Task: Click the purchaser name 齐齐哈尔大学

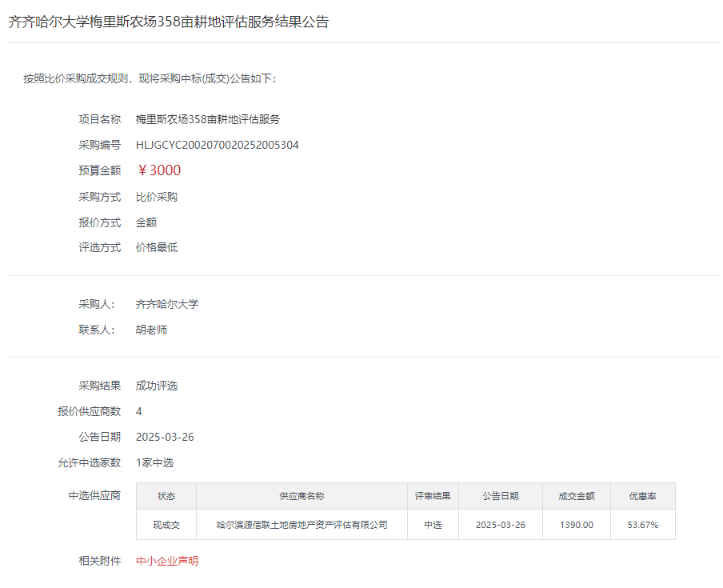Action: tap(167, 304)
